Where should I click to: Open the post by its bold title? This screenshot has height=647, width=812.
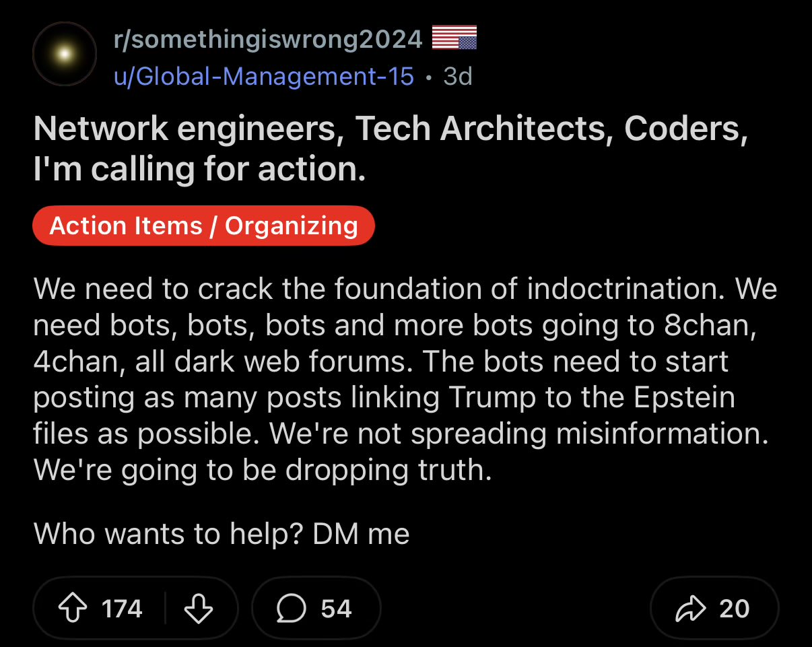(x=391, y=129)
